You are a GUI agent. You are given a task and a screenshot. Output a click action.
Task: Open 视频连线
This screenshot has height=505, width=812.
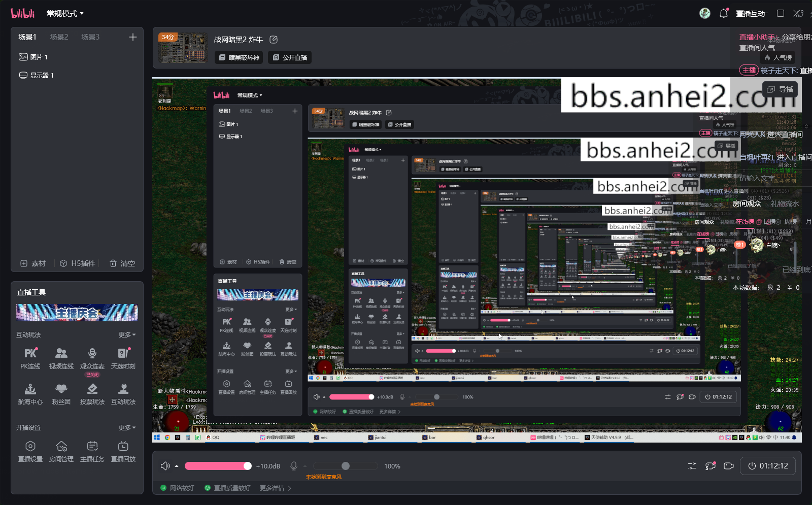point(61,358)
